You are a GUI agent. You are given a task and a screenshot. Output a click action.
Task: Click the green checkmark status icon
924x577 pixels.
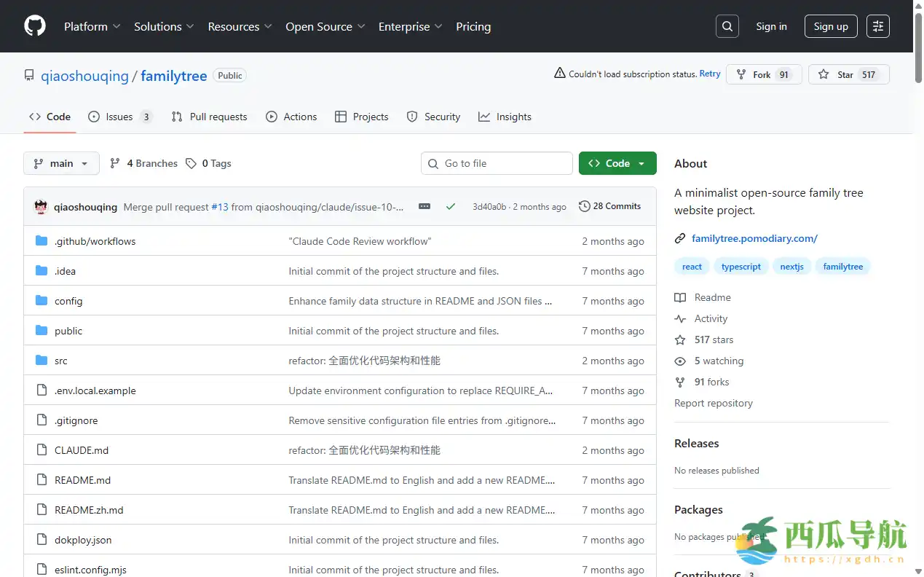tap(451, 206)
